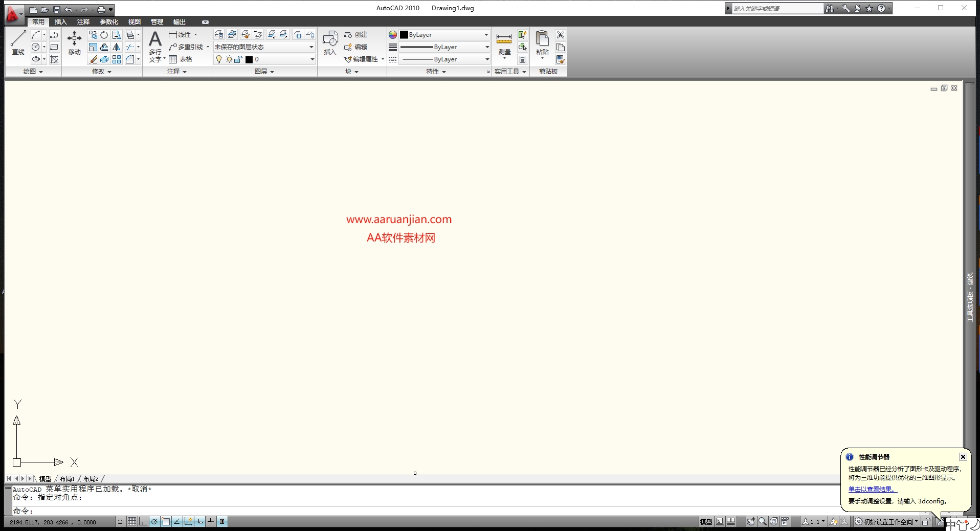The height and width of the screenshot is (531, 980).
Task: Select the 直线 (Line) drawing tool
Action: coord(18,42)
